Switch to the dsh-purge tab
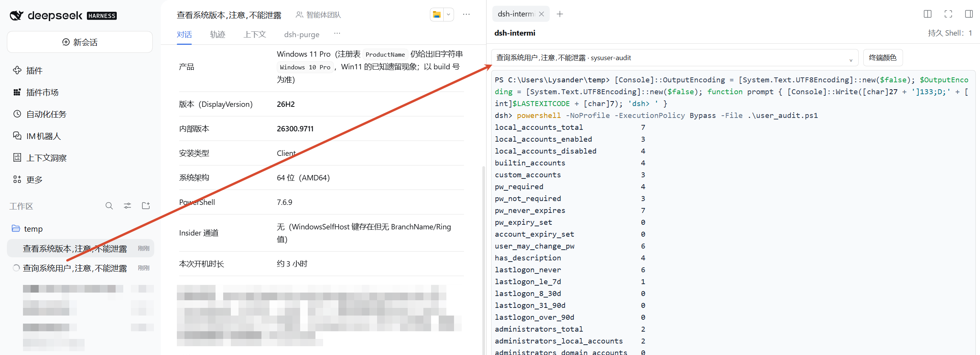Image resolution: width=980 pixels, height=355 pixels. pos(302,34)
